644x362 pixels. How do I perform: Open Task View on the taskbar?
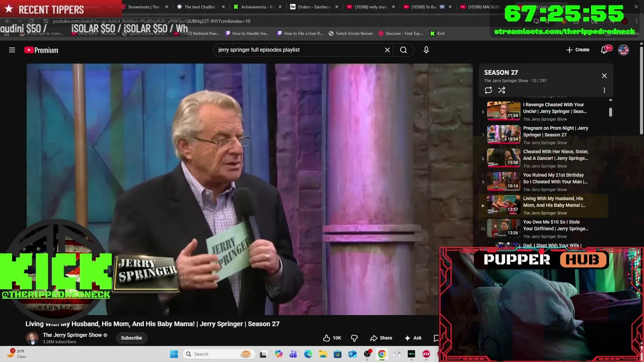coord(263,354)
